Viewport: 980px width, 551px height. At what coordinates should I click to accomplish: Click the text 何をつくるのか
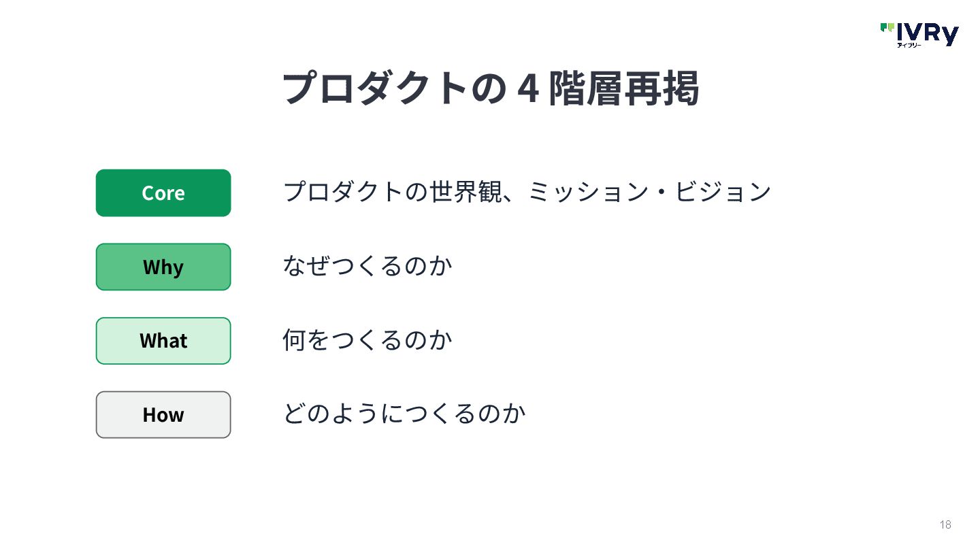point(367,339)
